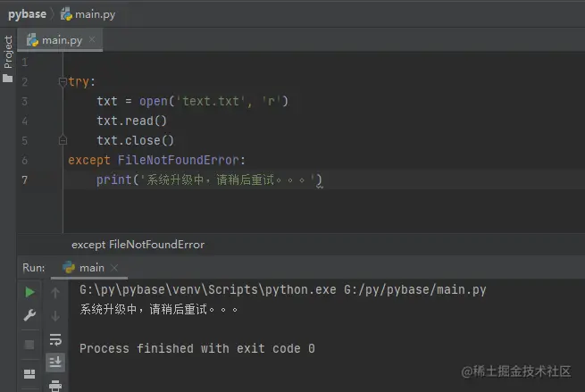
Task: Select the main run tab
Action: point(91,268)
